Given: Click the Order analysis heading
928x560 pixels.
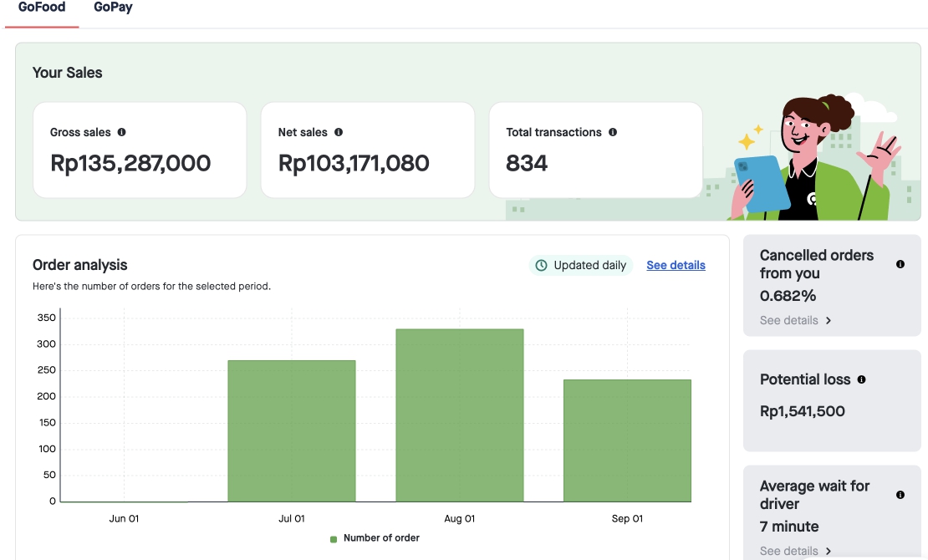Looking at the screenshot, I should click(80, 265).
